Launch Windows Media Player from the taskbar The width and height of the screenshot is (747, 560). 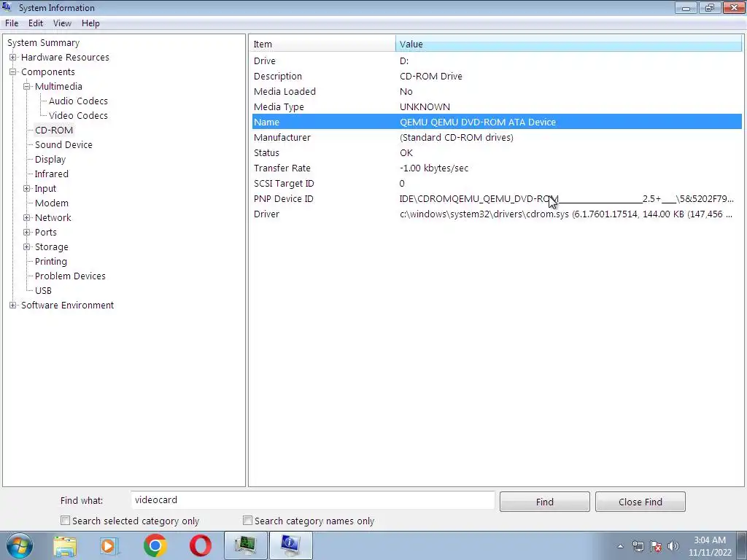coord(109,545)
